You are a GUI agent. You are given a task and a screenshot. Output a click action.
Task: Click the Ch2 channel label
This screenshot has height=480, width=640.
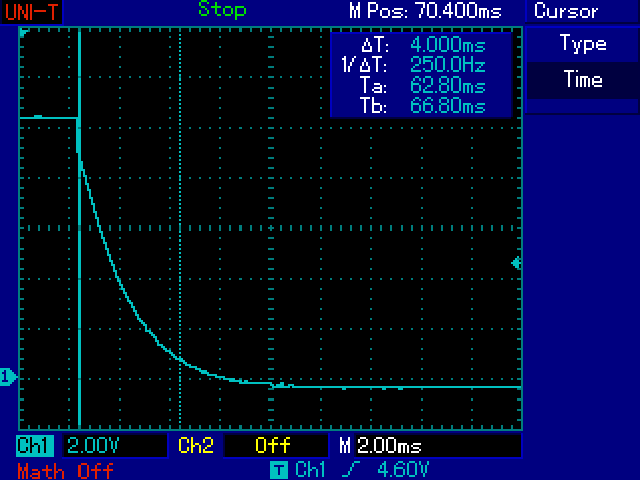[196, 445]
